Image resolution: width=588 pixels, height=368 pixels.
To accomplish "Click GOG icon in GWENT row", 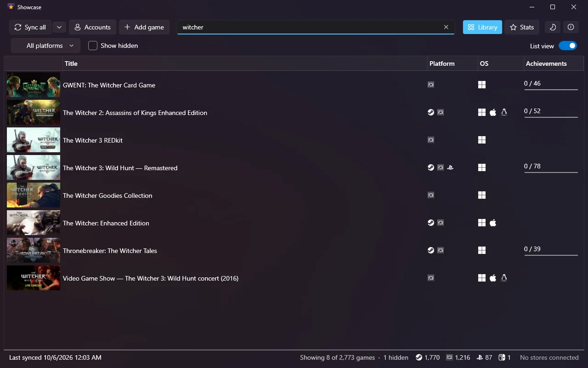I will 431,85.
